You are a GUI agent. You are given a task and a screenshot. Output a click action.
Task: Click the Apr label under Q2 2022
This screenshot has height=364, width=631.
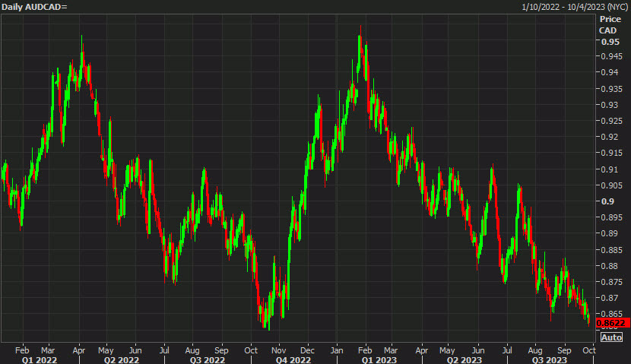coord(79,350)
